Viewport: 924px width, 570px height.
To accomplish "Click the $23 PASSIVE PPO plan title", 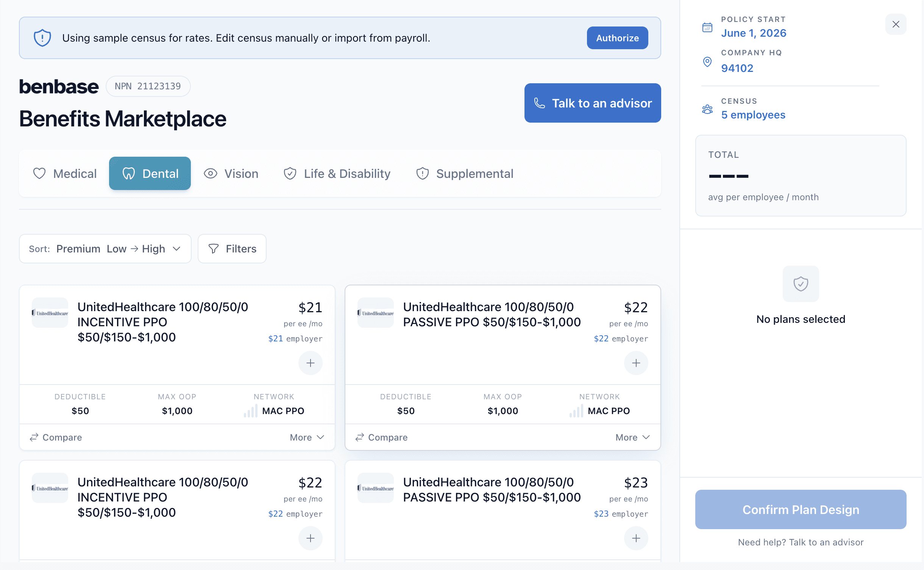I will click(492, 489).
